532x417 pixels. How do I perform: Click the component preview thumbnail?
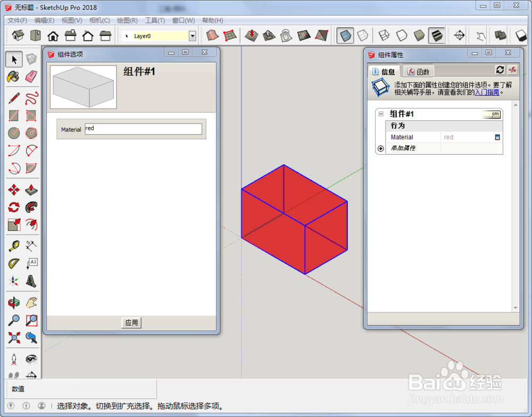(84, 87)
